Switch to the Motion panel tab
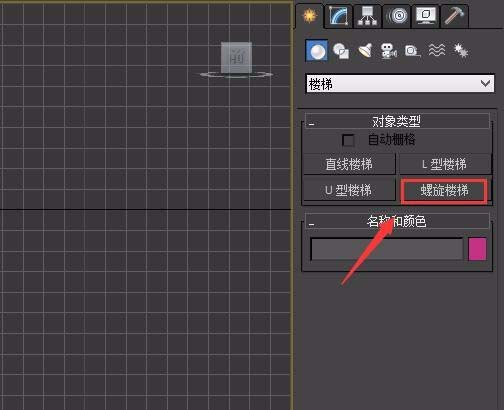504x410 pixels. (x=397, y=16)
